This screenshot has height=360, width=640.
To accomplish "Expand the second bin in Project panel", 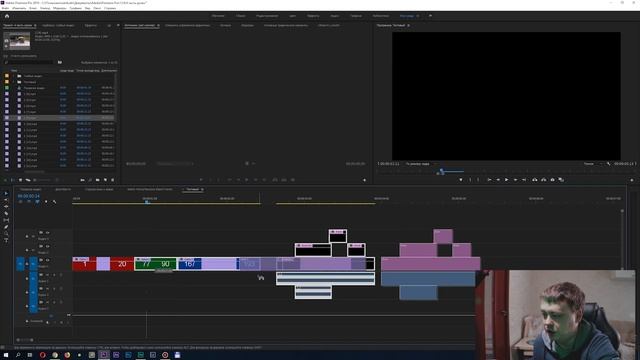I will (13, 82).
